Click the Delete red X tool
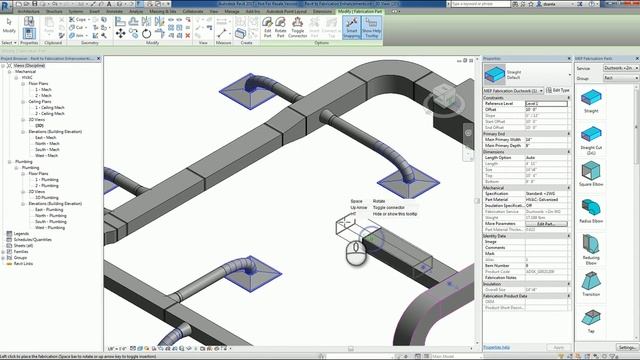Viewport: 640px width, 360px height. coord(188,36)
